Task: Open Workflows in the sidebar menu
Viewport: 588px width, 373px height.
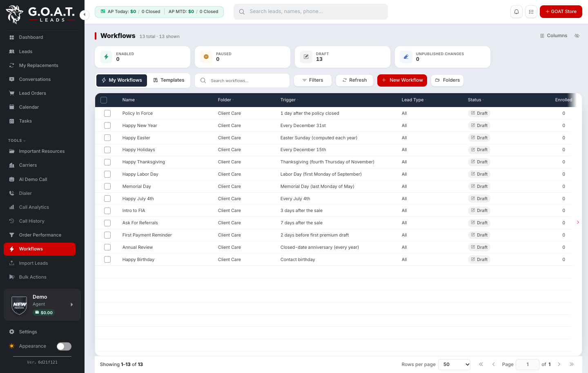Action: pos(40,249)
